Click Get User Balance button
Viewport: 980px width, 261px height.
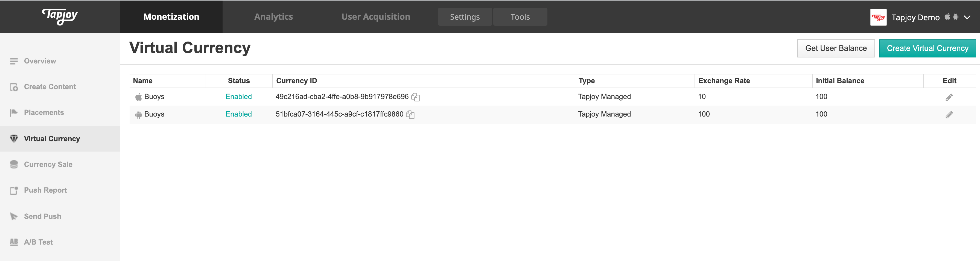(835, 48)
